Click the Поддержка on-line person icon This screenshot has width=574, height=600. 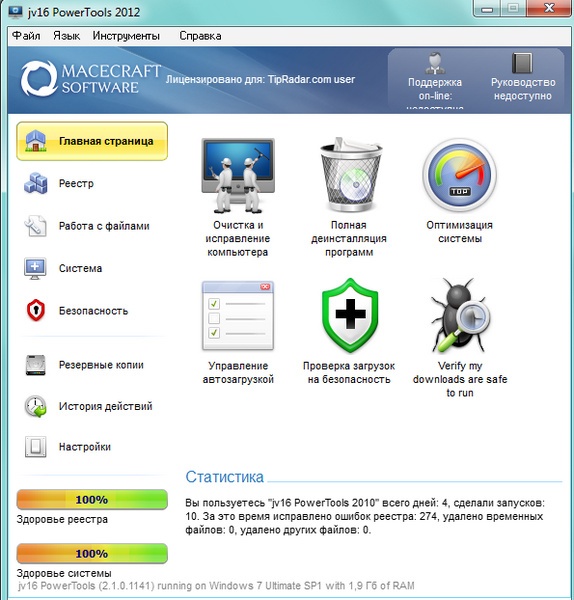point(435,63)
